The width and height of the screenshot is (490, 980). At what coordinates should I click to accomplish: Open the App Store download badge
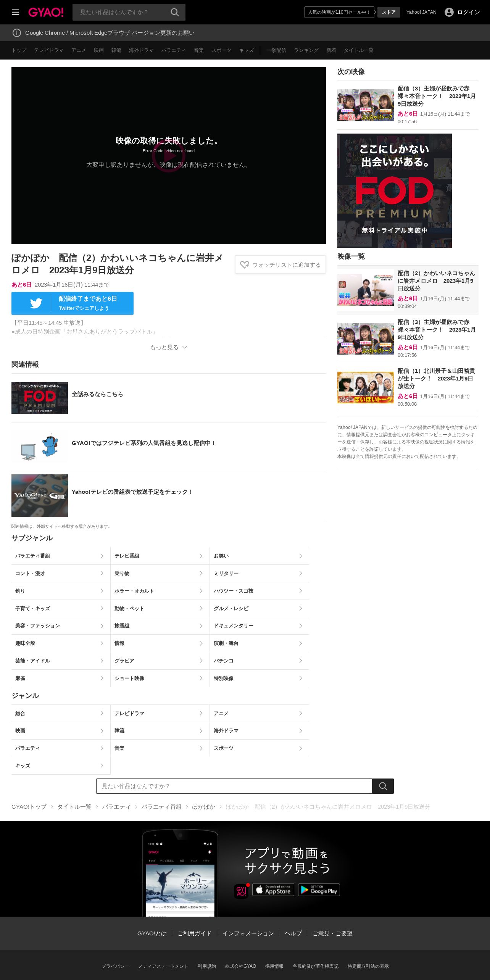coord(273,890)
